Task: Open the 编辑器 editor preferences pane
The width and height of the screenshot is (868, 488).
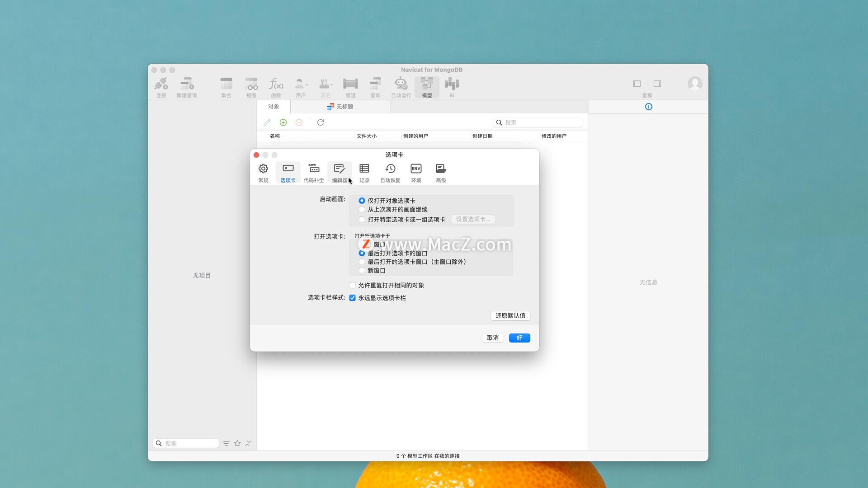Action: (340, 173)
